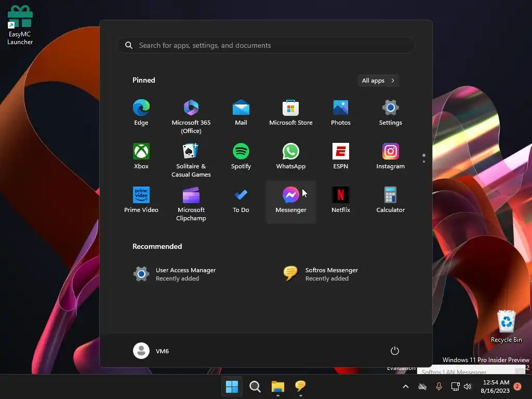Select the Recycle Bin desktop icon

506,326
